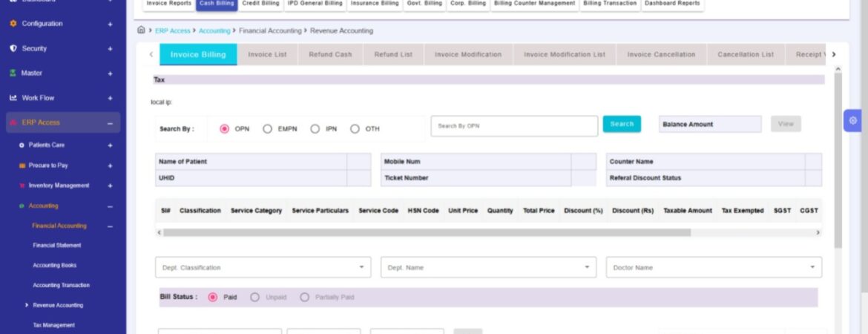
Task: Expand Inventory Management submenu
Action: click(x=110, y=186)
